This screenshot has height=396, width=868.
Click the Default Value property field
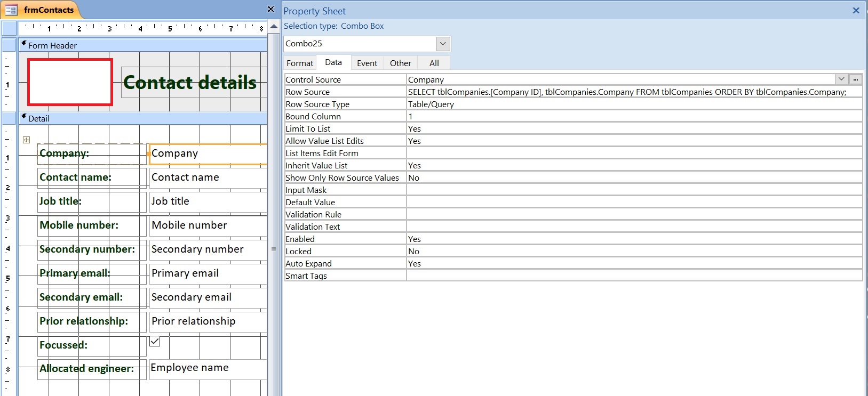pos(634,203)
